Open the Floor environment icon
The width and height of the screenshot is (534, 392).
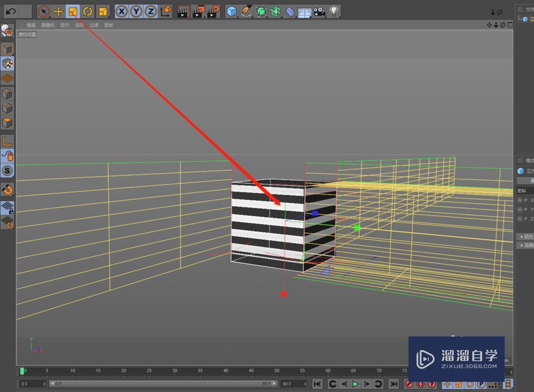coord(304,12)
